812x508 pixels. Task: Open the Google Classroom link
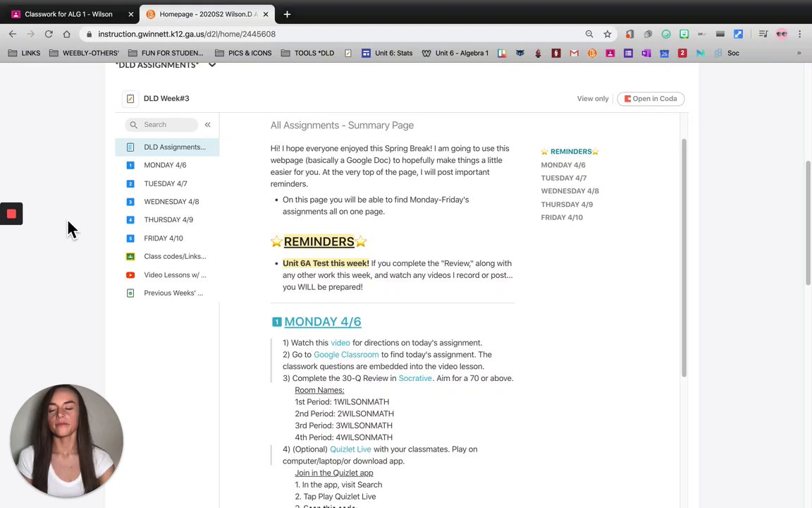coord(346,355)
